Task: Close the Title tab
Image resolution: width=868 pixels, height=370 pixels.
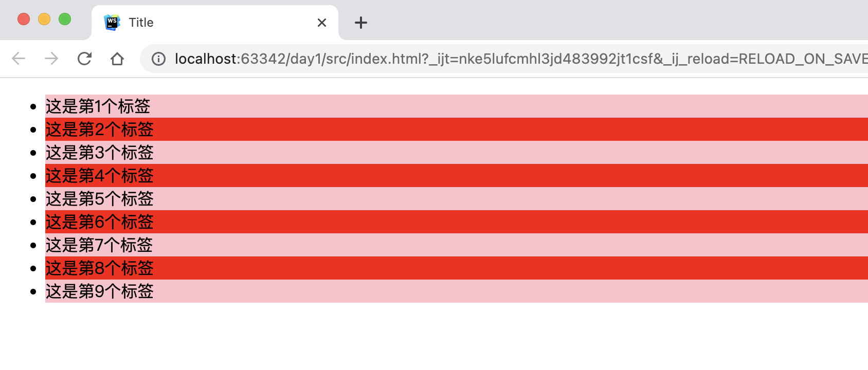Action: (x=322, y=23)
